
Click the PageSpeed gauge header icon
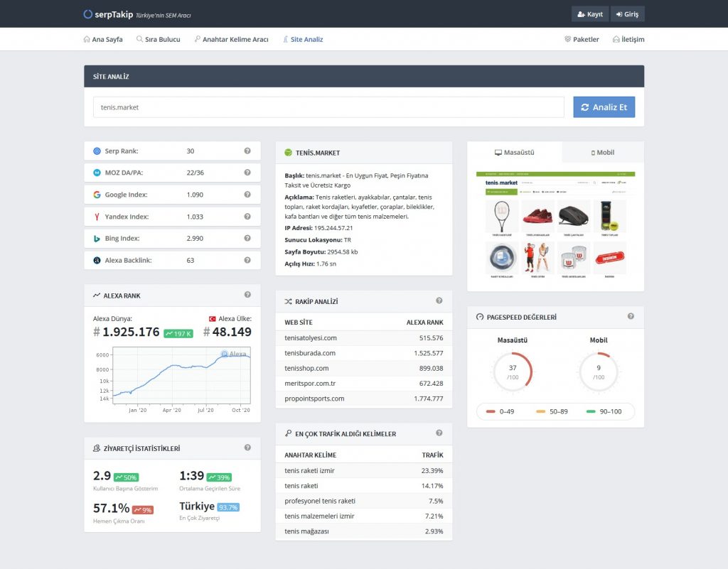point(480,318)
